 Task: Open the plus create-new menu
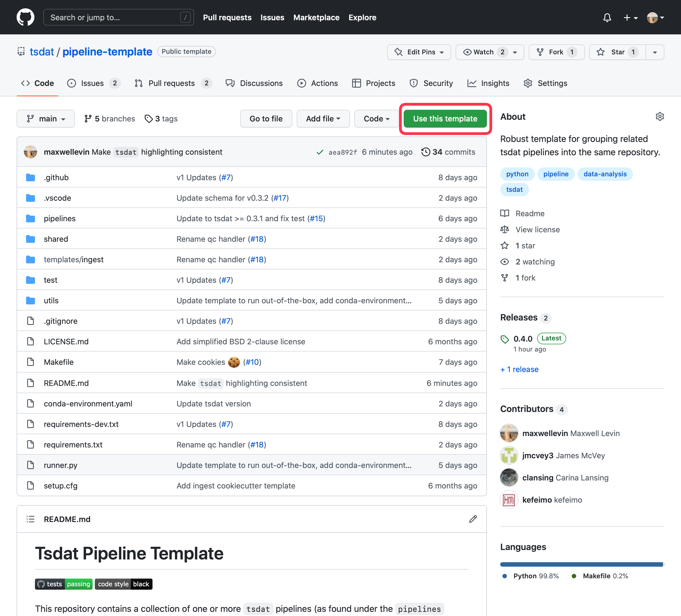(630, 17)
